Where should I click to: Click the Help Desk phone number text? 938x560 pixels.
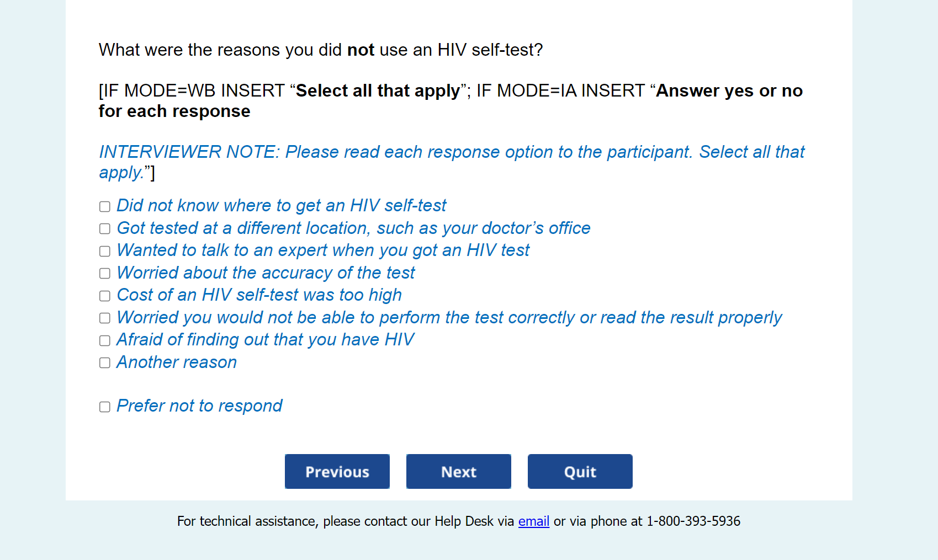tap(693, 521)
